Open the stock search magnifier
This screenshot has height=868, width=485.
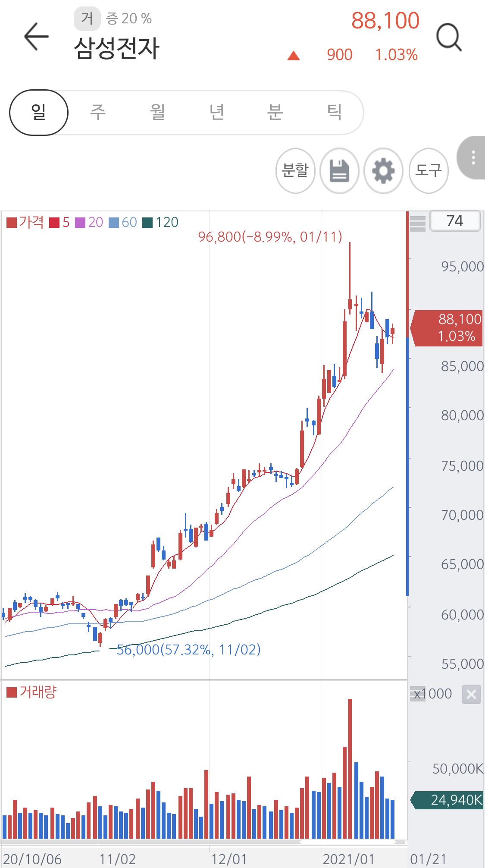point(449,38)
